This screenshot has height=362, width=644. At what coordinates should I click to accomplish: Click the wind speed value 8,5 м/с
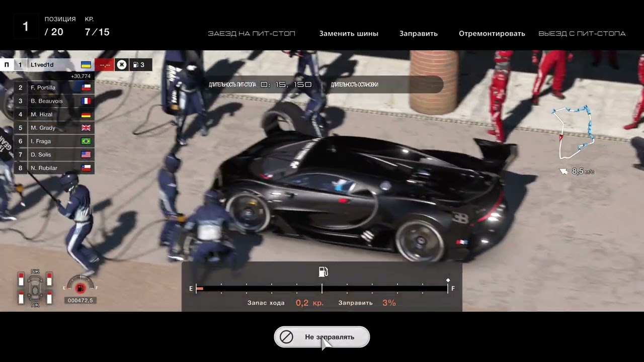pyautogui.click(x=583, y=171)
